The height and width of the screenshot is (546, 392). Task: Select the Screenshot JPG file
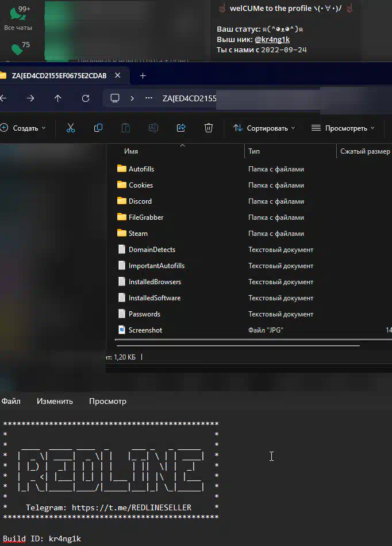click(145, 330)
